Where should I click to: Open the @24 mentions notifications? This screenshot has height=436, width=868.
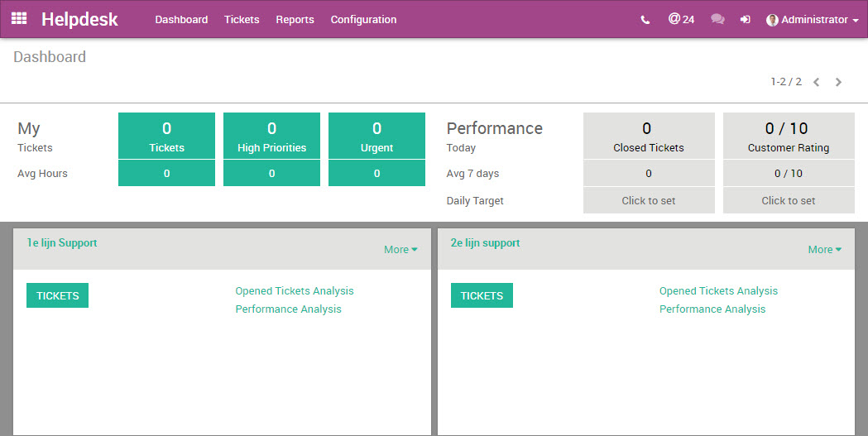click(x=681, y=19)
